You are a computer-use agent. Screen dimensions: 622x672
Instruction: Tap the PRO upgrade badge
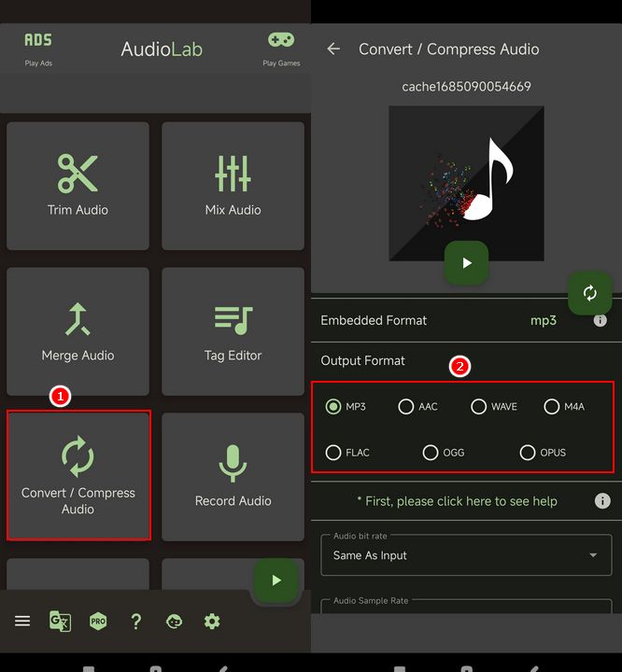(98, 621)
